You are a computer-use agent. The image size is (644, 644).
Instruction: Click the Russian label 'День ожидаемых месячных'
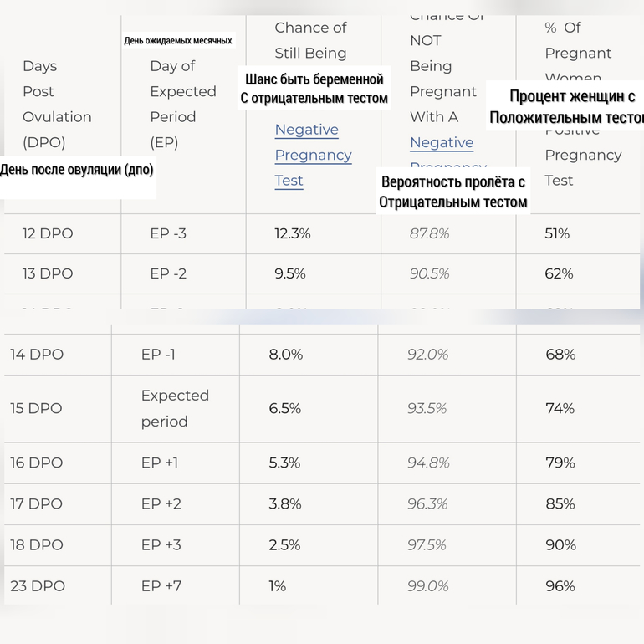tap(178, 40)
